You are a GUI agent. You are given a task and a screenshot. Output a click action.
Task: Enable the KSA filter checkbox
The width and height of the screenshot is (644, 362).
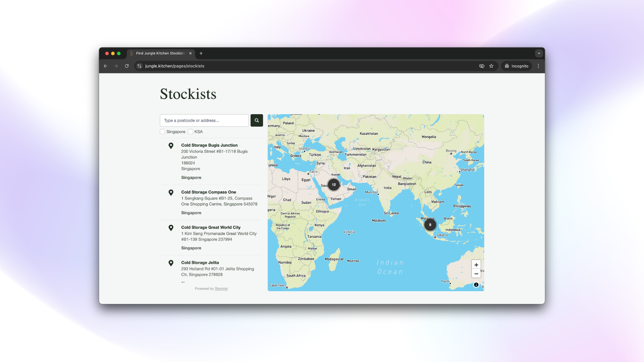coord(190,132)
